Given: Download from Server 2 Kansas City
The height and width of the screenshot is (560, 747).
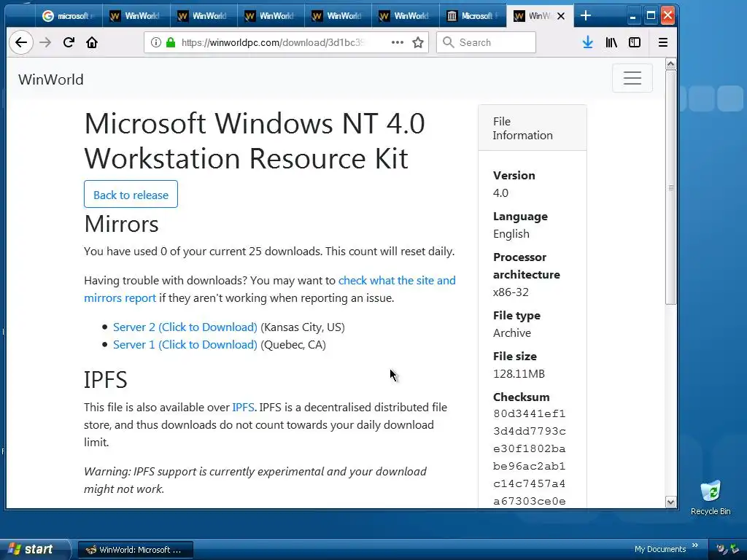Looking at the screenshot, I should pos(185,327).
